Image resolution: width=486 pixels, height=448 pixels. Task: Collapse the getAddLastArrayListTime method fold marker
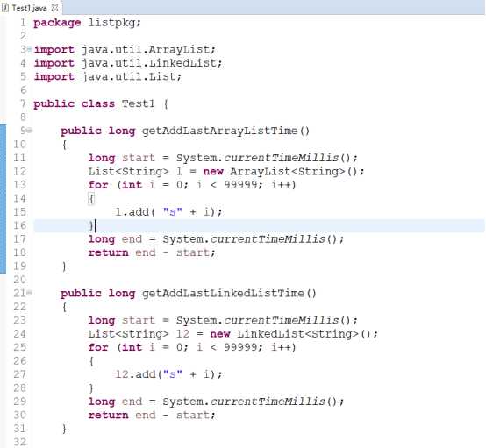click(x=29, y=130)
